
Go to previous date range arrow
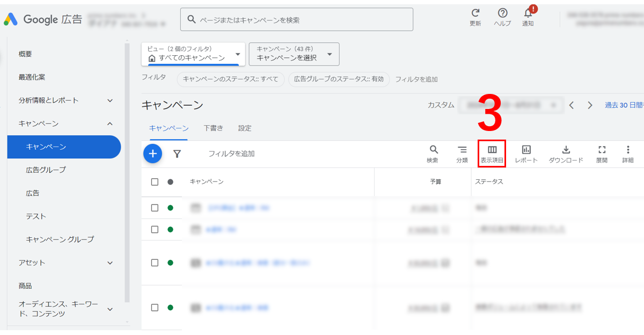coord(572,105)
